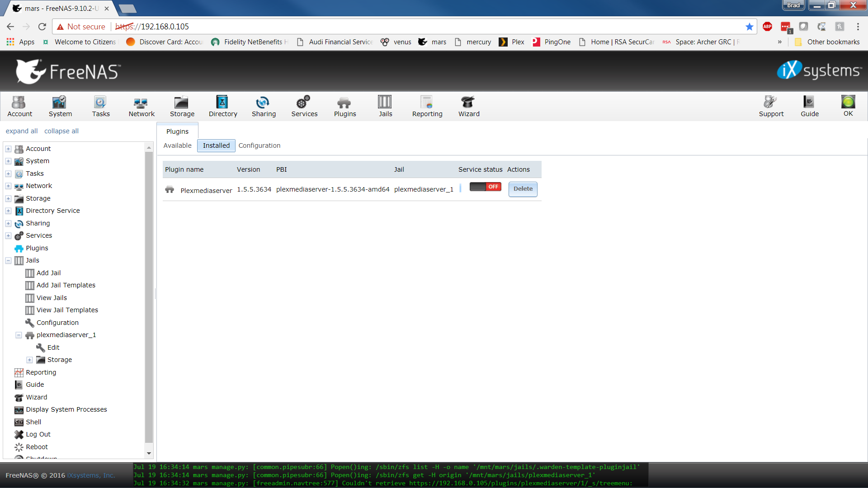The width and height of the screenshot is (868, 488).
Task: Expand the Tasks tree node
Action: [8, 174]
